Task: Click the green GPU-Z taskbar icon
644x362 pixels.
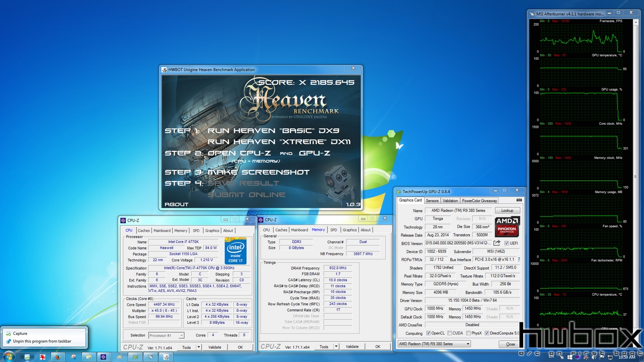Action: pyautogui.click(x=135, y=356)
